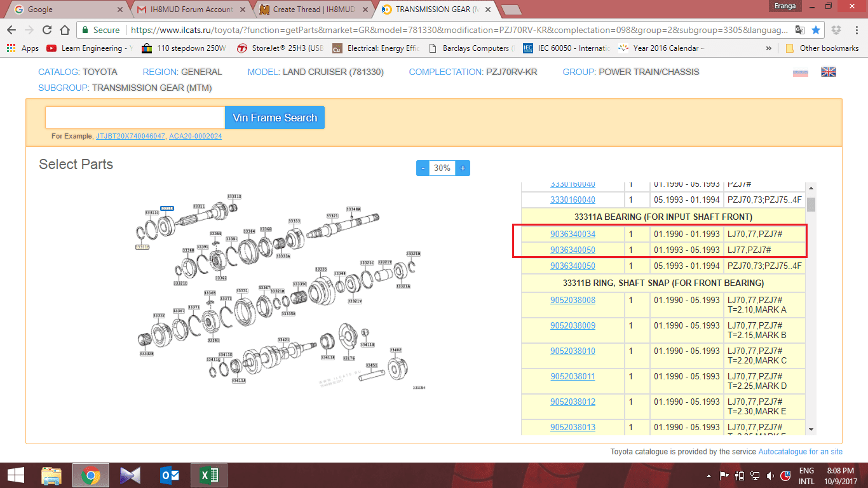Open a new browser tab
This screenshot has height=488, width=868.
(x=512, y=10)
